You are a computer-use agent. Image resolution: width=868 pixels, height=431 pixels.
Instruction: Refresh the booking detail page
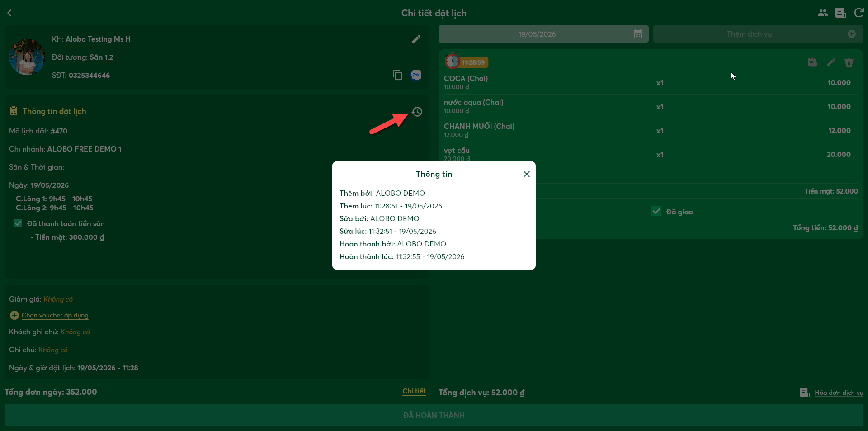pyautogui.click(x=859, y=13)
